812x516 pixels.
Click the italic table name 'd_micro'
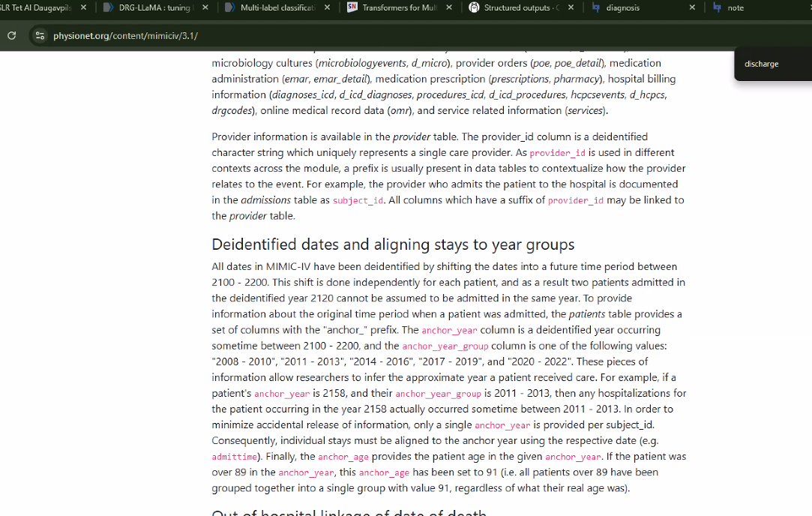click(x=430, y=63)
